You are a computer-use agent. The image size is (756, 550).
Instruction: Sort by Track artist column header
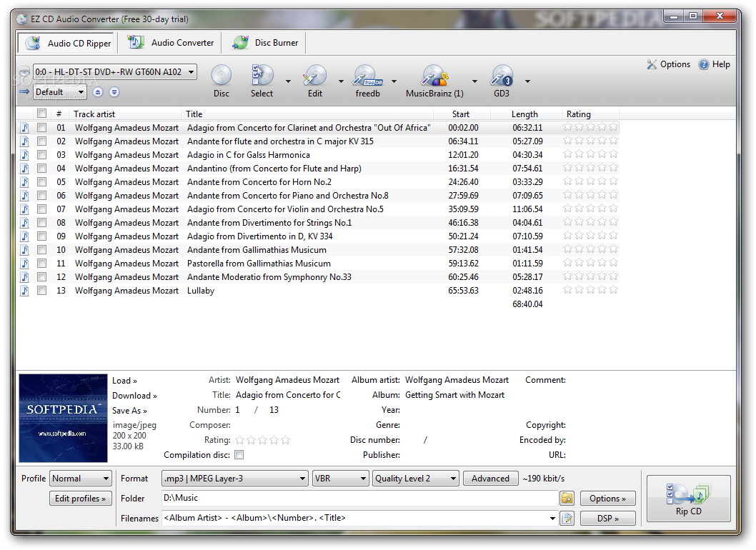[x=125, y=114]
